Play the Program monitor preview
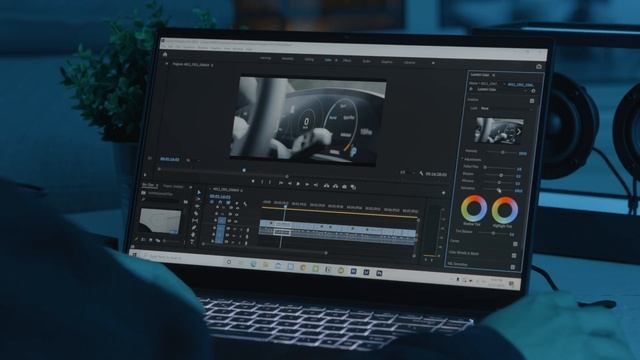This screenshot has width=640, height=360. pos(298,184)
